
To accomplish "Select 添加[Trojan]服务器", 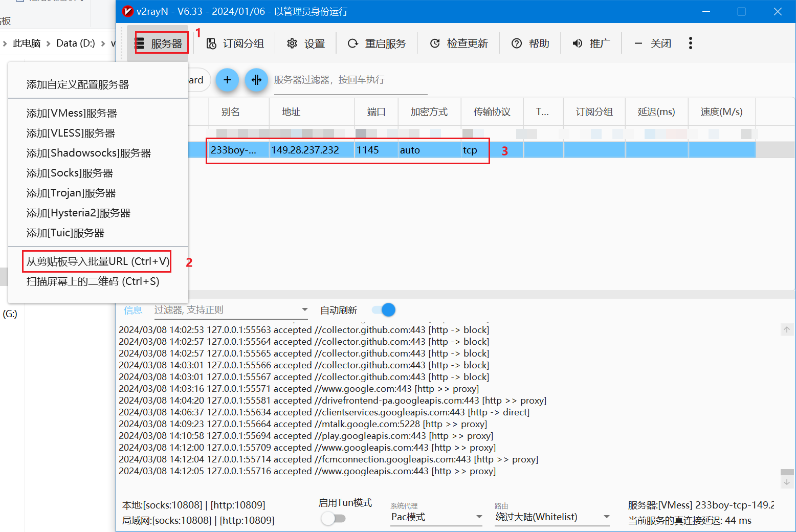I will [x=98, y=193].
